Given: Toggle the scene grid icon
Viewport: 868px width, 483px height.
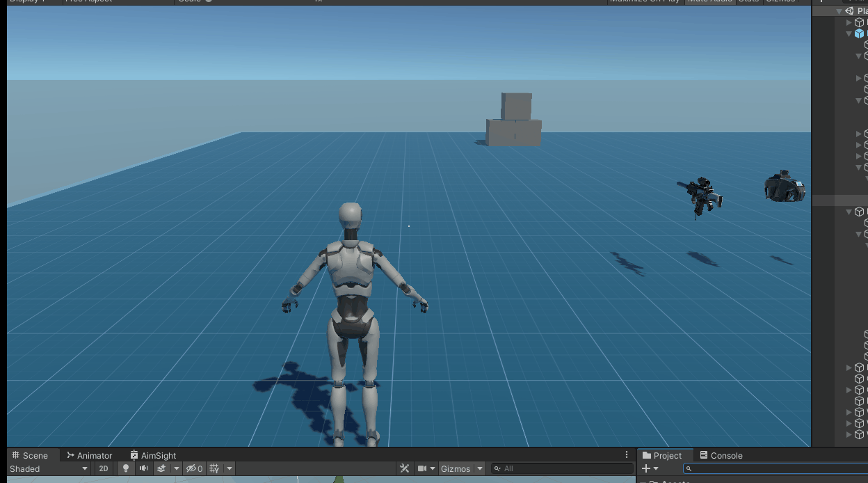Looking at the screenshot, I should 214,468.
